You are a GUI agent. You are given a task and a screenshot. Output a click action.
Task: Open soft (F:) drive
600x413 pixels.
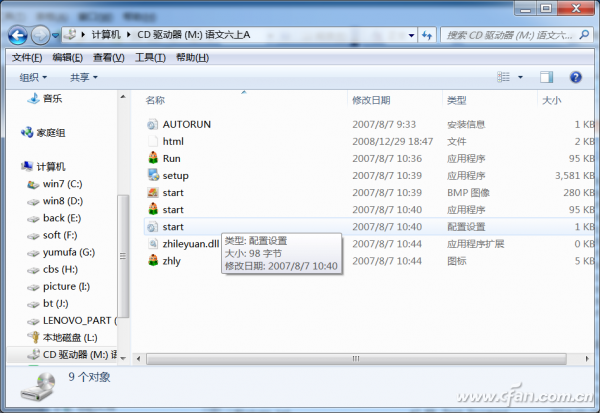click(60, 235)
